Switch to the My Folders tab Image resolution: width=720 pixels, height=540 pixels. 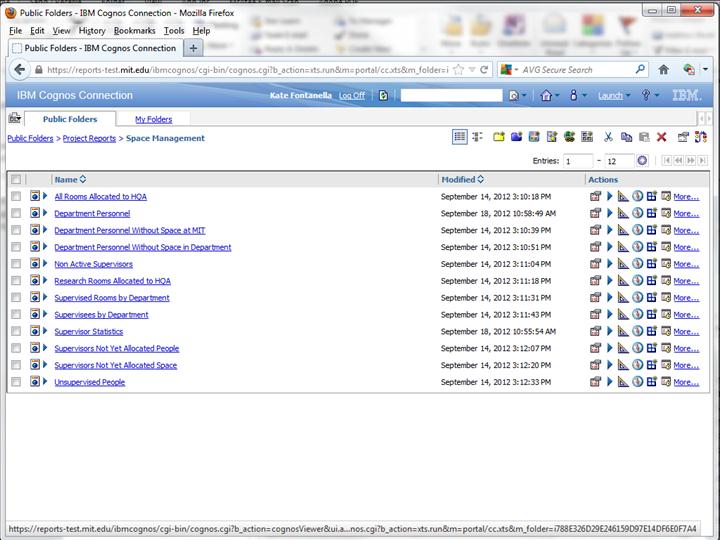[154, 119]
